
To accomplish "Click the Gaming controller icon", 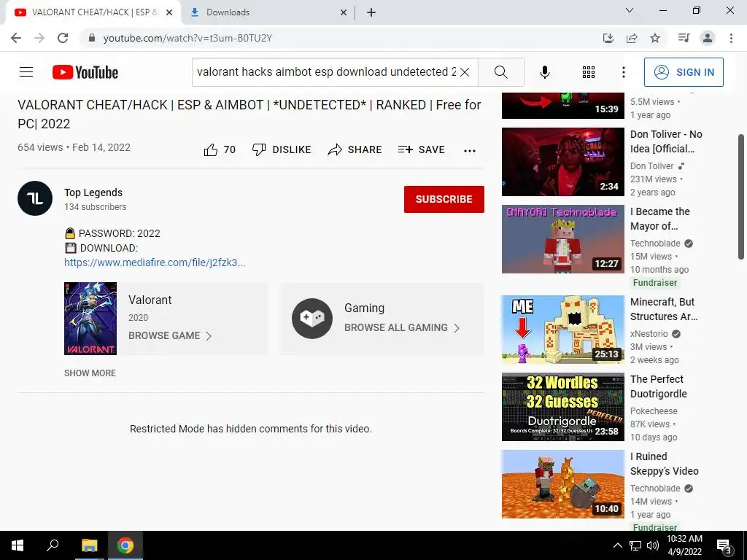I will pos(312,319).
